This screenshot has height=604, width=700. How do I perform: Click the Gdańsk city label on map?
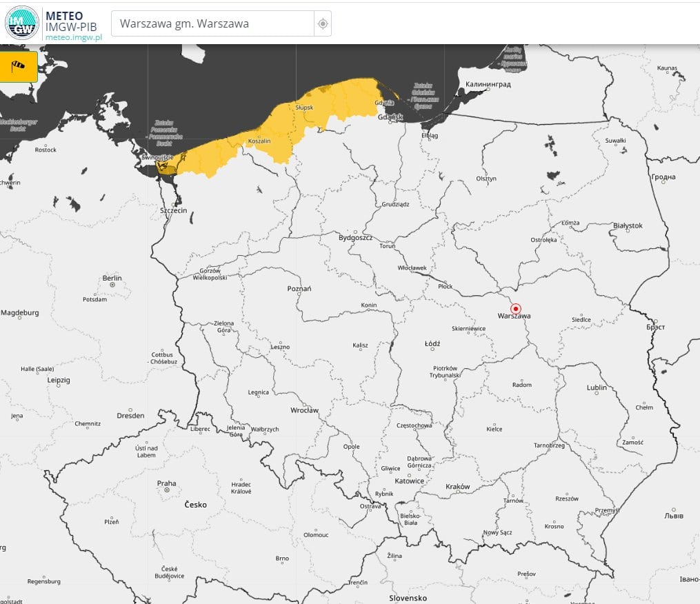390,117
